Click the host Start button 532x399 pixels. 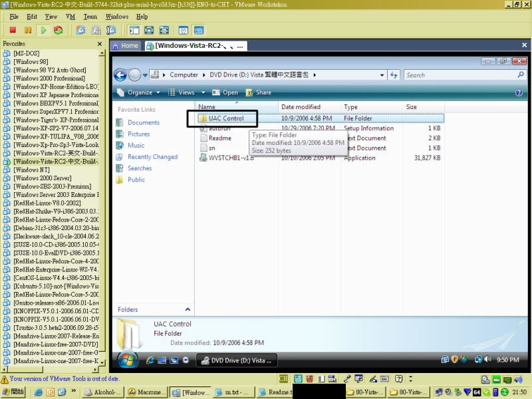point(13,392)
